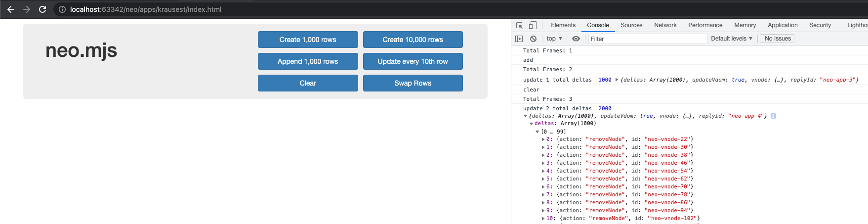Screen dimensions: 868x224
Task: View site information icon in address bar
Action: click(x=62, y=9)
